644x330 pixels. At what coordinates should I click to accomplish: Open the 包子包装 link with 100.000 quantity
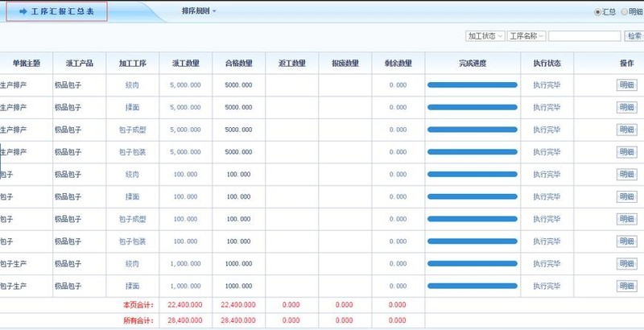point(132,241)
